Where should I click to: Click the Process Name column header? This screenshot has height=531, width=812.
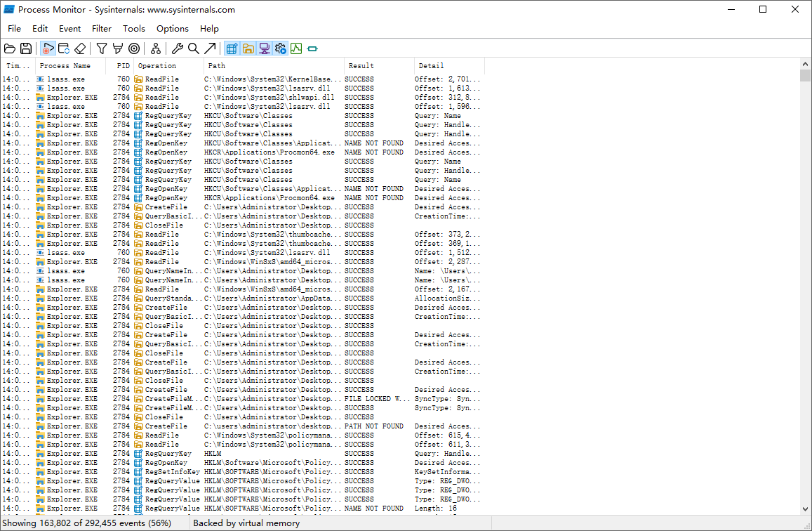70,66
